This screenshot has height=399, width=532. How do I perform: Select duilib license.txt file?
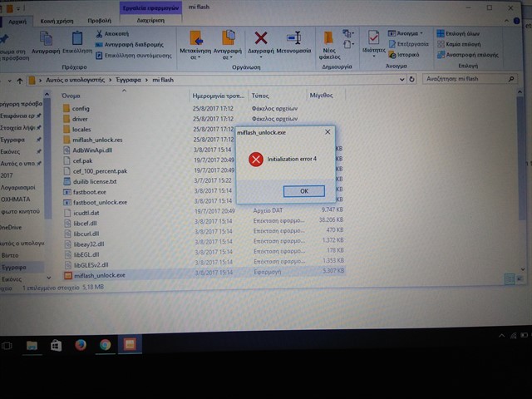95,181
